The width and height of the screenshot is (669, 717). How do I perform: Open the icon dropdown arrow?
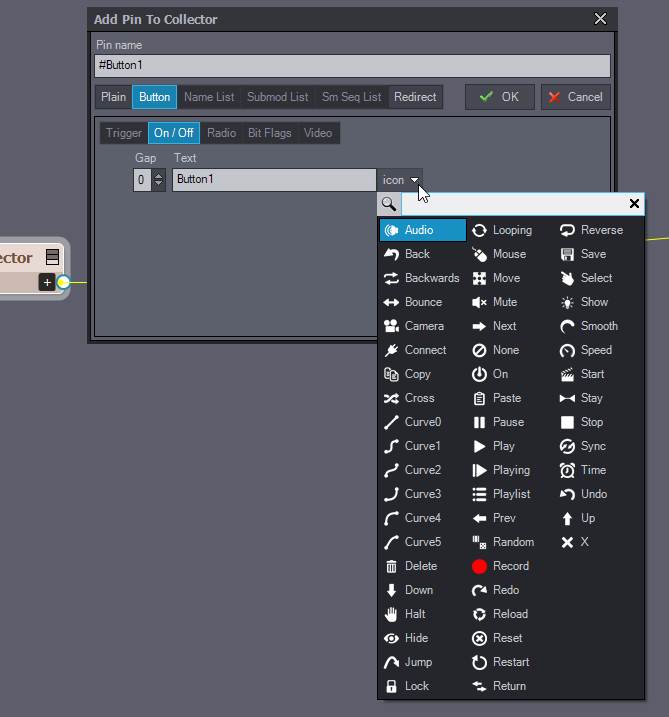pos(414,181)
